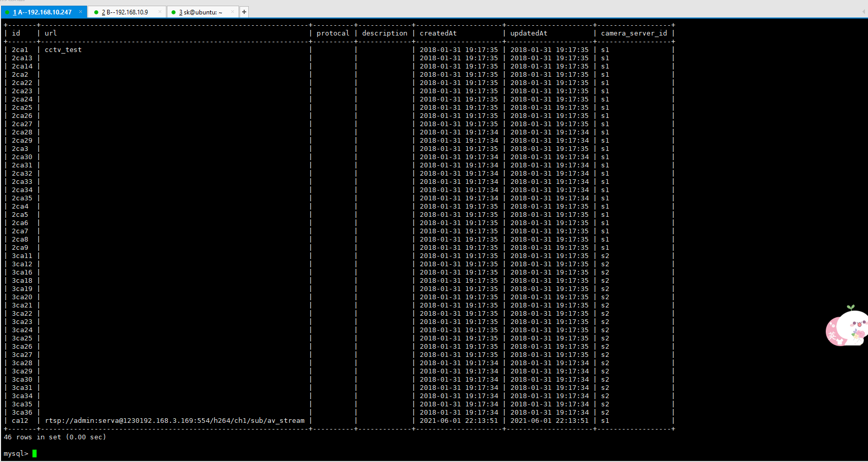Click row id '2ca1'
Image resolution: width=868 pixels, height=462 pixels.
click(20, 50)
